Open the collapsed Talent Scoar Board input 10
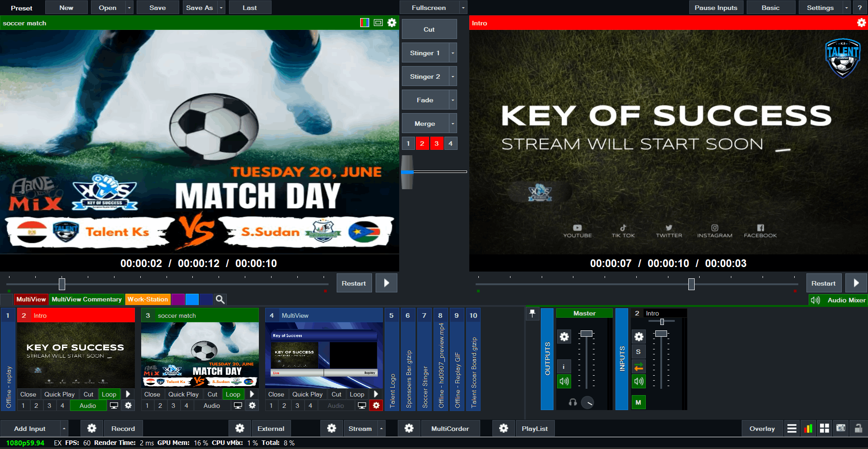The height and width of the screenshot is (449, 868). [x=473, y=359]
